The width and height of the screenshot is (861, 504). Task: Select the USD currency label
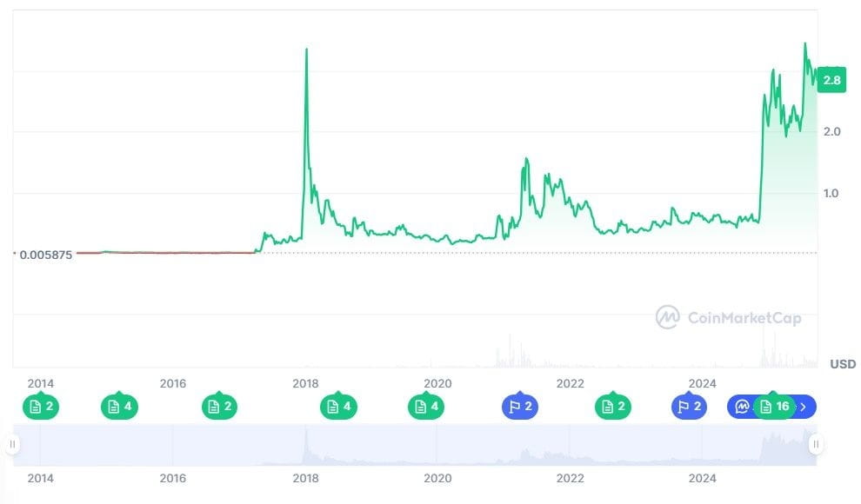click(842, 363)
